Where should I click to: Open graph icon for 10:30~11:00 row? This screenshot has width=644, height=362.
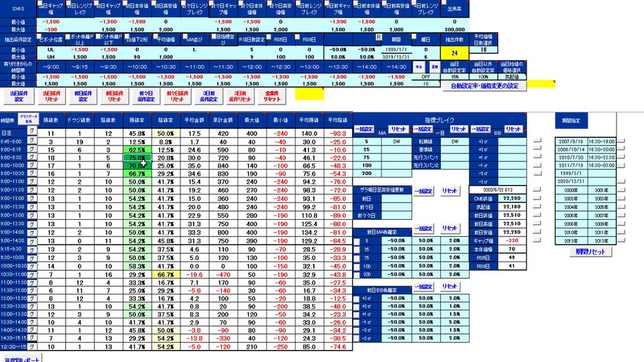(32, 275)
